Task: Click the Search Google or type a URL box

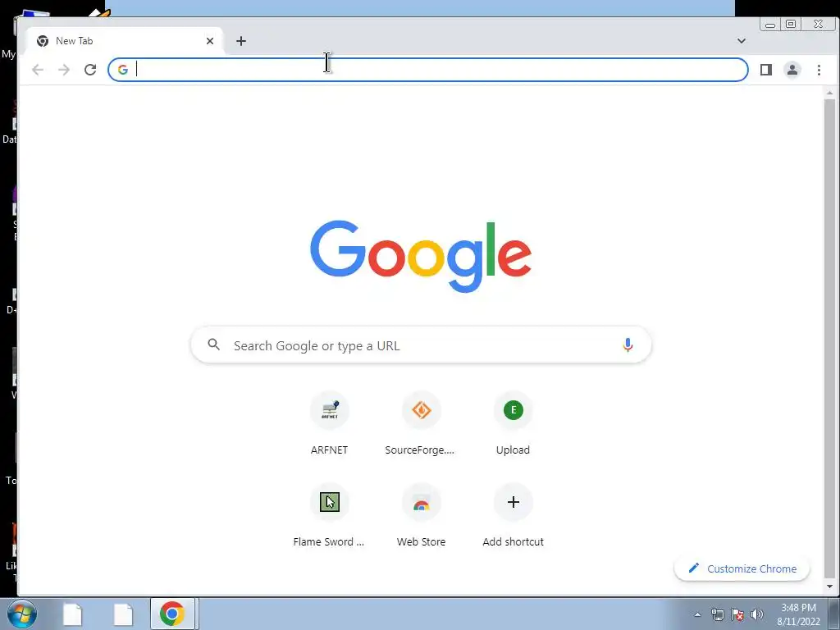Action: coord(421,345)
